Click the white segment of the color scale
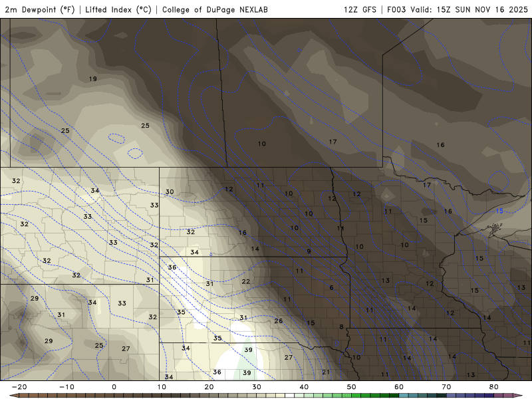532x399 pixels. click(x=290, y=395)
